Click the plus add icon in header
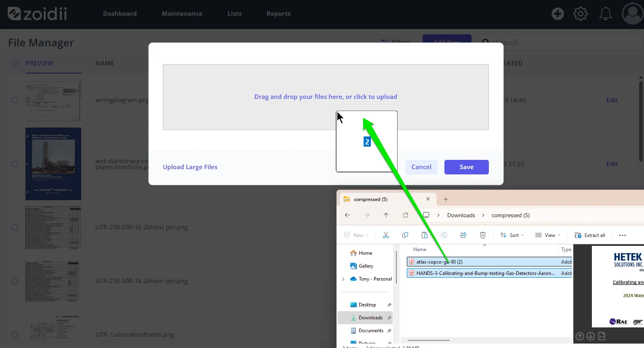The height and width of the screenshot is (348, 644). coord(558,14)
